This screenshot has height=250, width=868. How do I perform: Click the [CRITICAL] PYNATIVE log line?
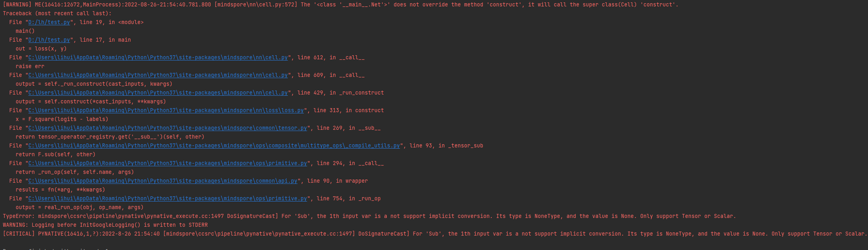(x=432, y=234)
